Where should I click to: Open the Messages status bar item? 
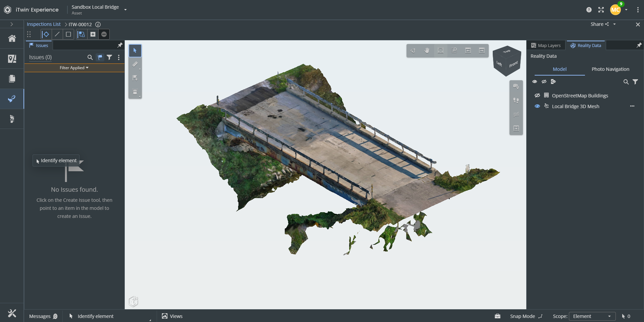(x=43, y=316)
